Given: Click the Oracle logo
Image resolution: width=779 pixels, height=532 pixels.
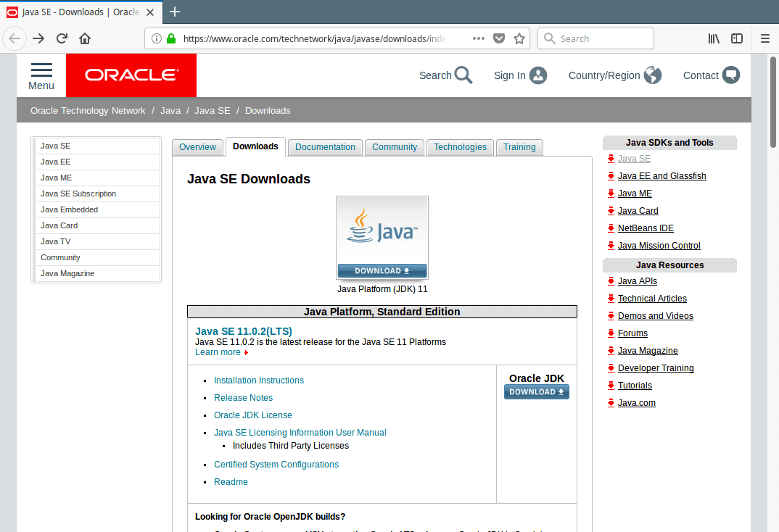Looking at the screenshot, I should (131, 75).
